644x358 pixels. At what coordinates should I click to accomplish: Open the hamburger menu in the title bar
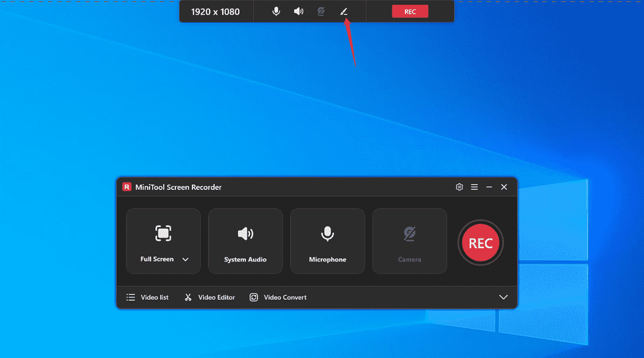pyautogui.click(x=474, y=187)
